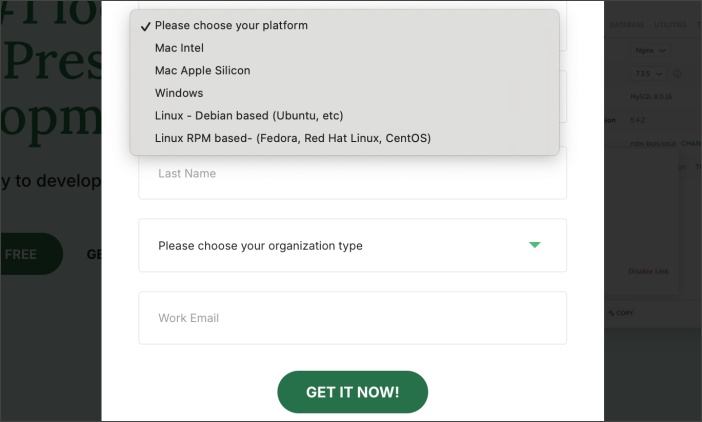
Task: Click into the Last Name field
Action: pyautogui.click(x=352, y=174)
